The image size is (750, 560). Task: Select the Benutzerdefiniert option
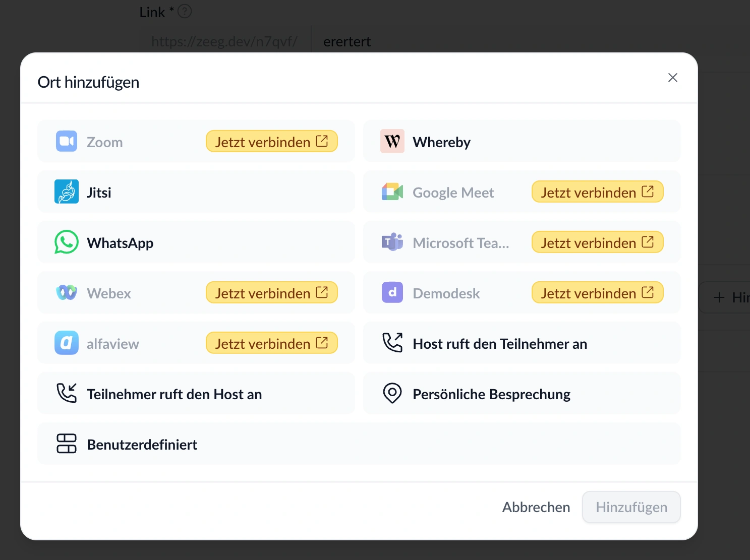coord(359,444)
